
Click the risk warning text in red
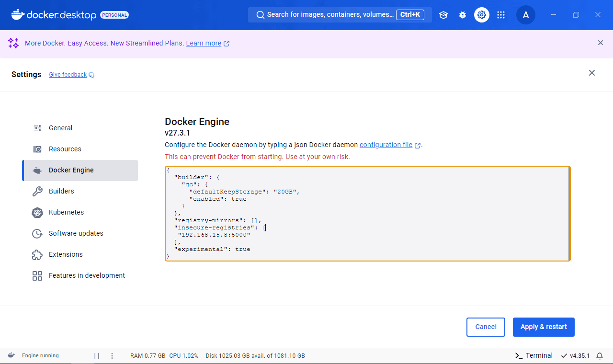[257, 157]
